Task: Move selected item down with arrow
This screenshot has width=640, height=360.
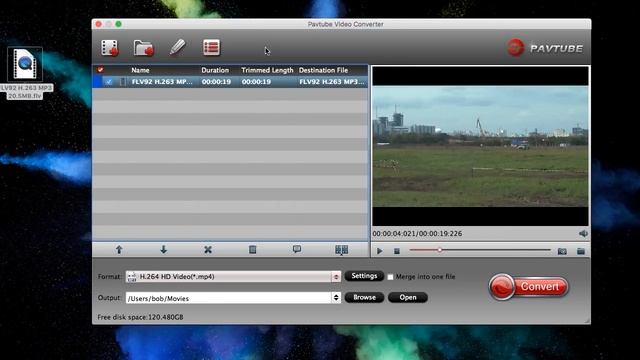Action: pyautogui.click(x=163, y=249)
